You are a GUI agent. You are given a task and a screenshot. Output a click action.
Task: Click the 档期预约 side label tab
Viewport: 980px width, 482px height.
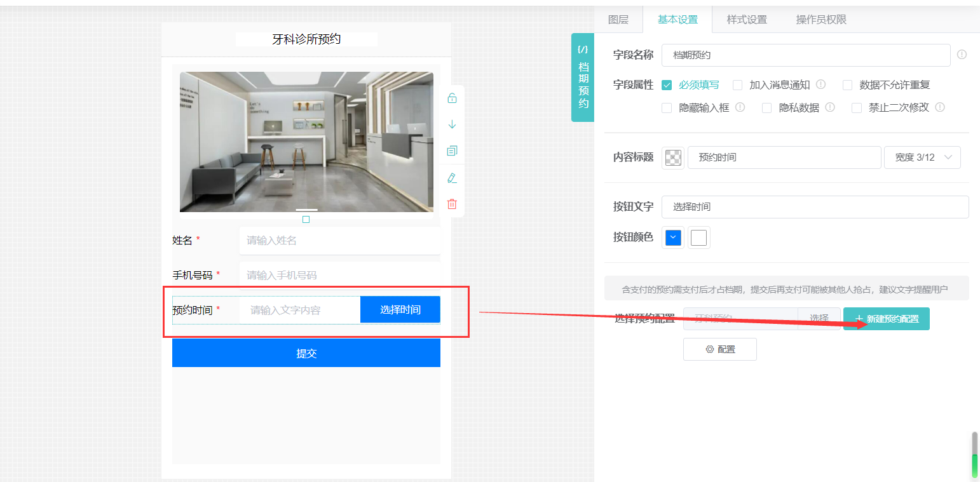tap(583, 77)
